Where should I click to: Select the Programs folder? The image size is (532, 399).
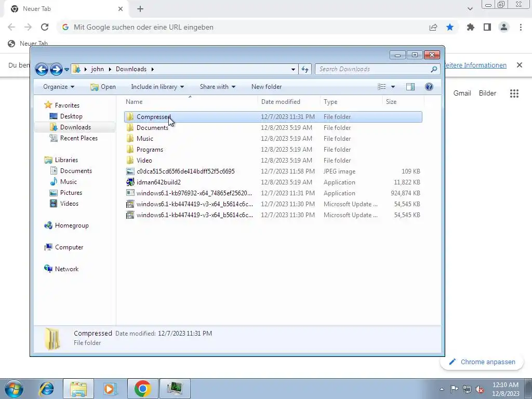(273, 150)
